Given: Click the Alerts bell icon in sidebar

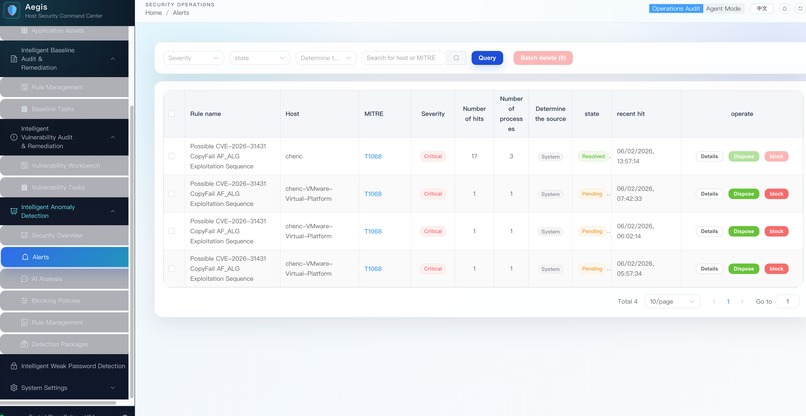Looking at the screenshot, I should coord(25,257).
